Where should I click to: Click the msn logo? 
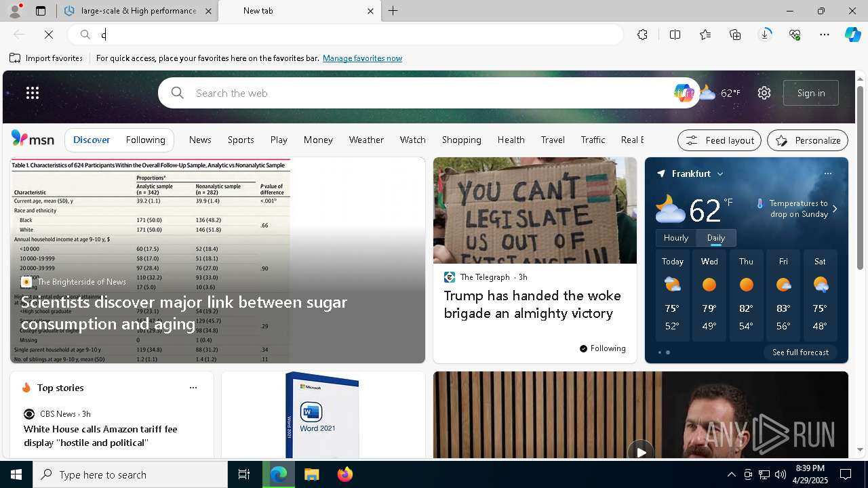point(33,139)
